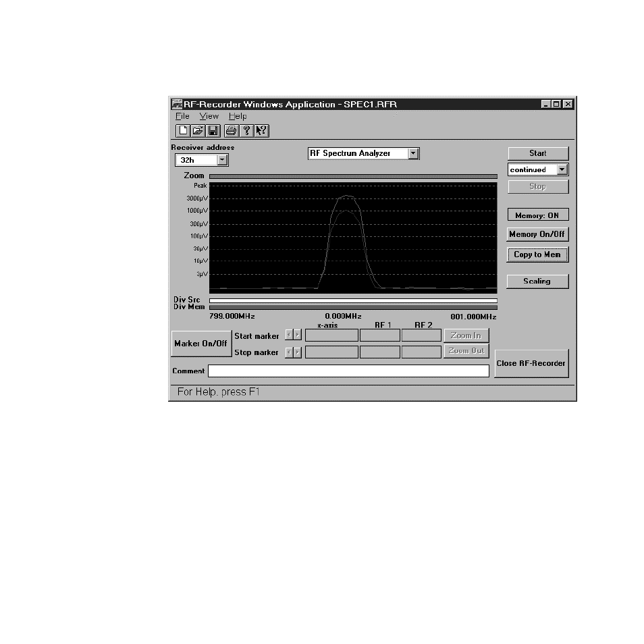Close window with title bar X
Screen dimensions: 644x644
tap(568, 105)
